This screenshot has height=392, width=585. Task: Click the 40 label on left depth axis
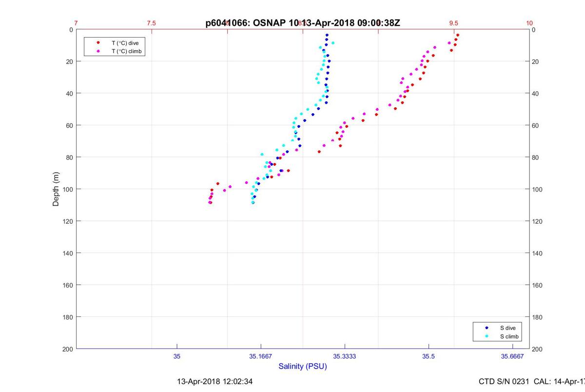(x=69, y=94)
